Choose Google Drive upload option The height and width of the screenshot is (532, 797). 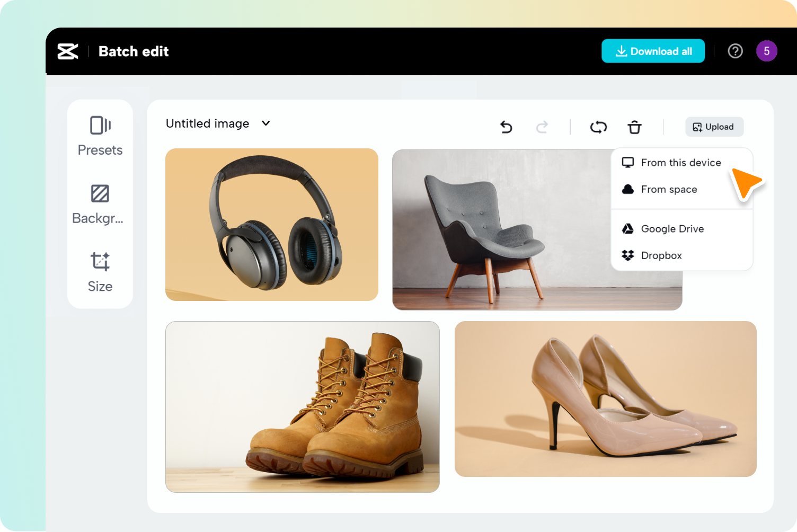[x=663, y=229]
